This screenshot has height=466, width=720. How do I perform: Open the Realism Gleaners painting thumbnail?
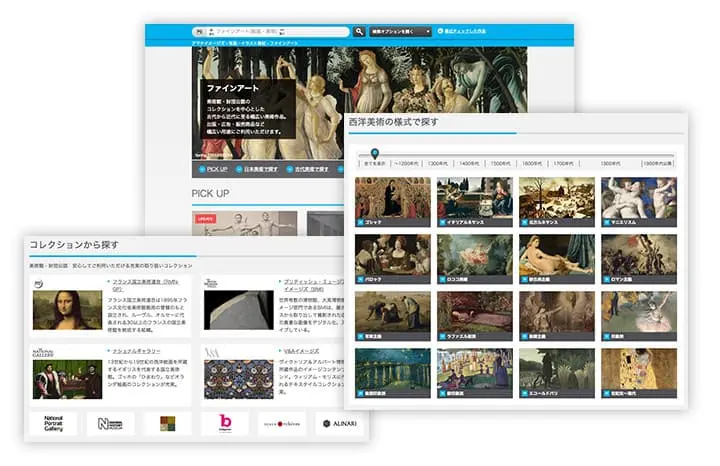coord(393,316)
